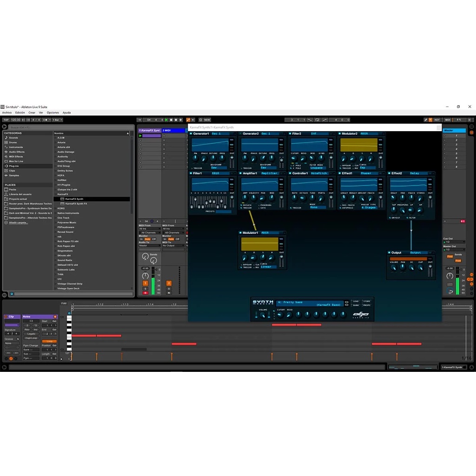Open the Ayuda menu
The image size is (476, 476).
pyautogui.click(x=67, y=112)
